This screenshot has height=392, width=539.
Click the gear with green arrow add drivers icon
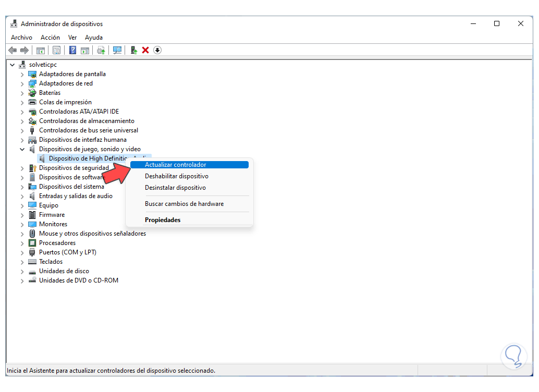[x=101, y=51]
